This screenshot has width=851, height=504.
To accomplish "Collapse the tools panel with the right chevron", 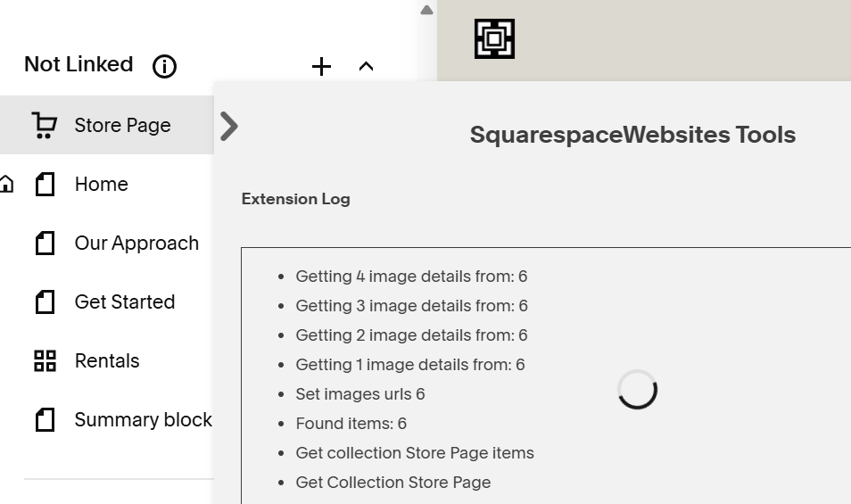I will 229,127.
